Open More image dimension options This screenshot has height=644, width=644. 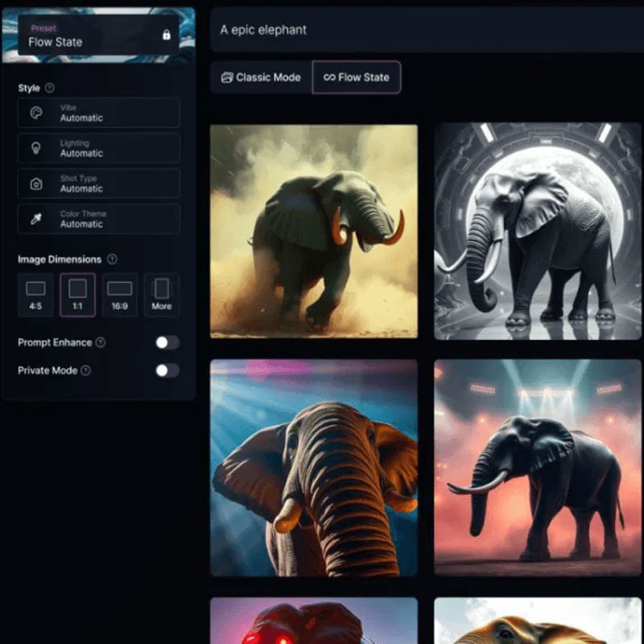click(x=161, y=294)
